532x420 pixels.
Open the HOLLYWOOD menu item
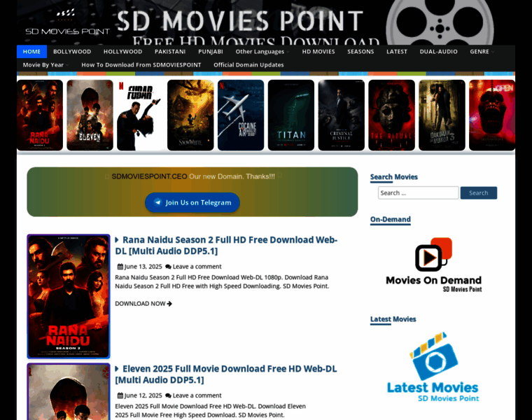point(122,52)
